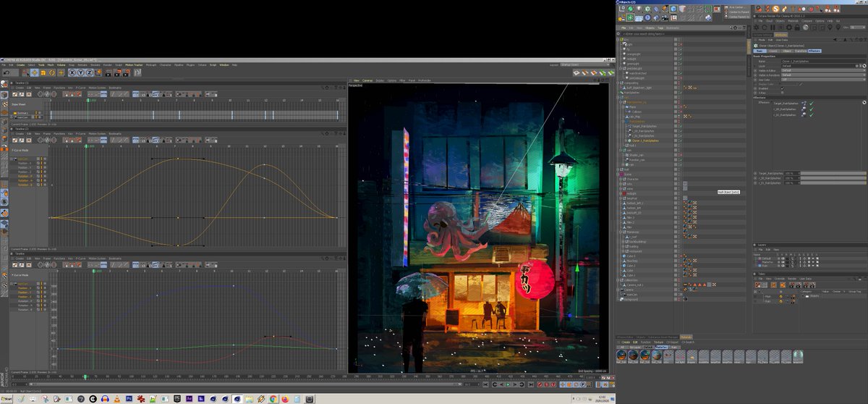Expand the collisionGeo null in tree
868x404 pixels.
tap(618, 280)
